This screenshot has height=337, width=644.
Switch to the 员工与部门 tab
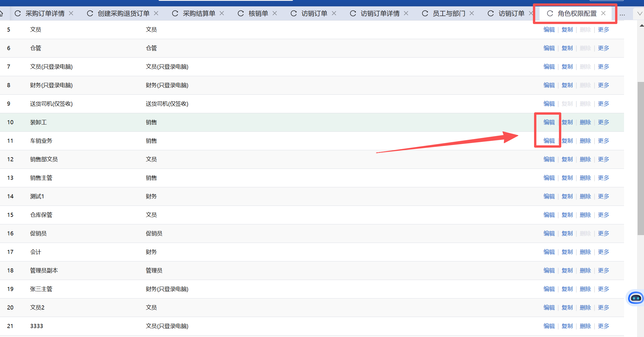pyautogui.click(x=449, y=13)
